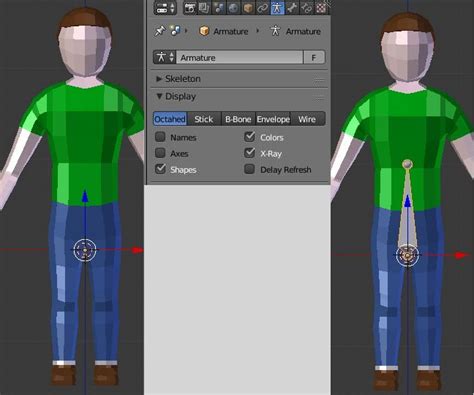The width and height of the screenshot is (474, 395).
Task: Select Wire bone display
Action: pos(308,119)
